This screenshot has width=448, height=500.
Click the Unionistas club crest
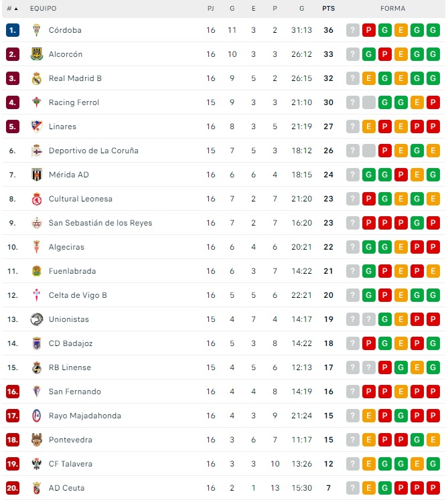[x=37, y=319]
